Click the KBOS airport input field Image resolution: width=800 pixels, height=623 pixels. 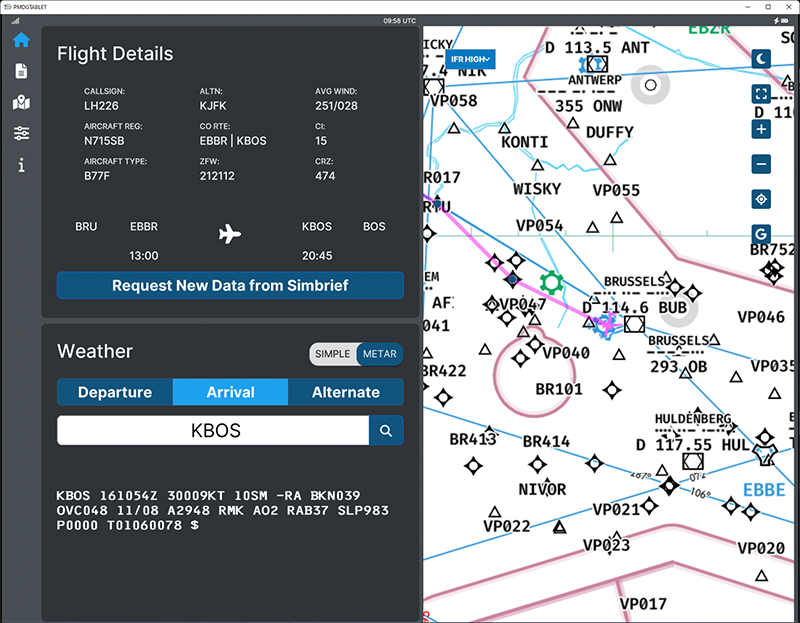[x=213, y=430]
